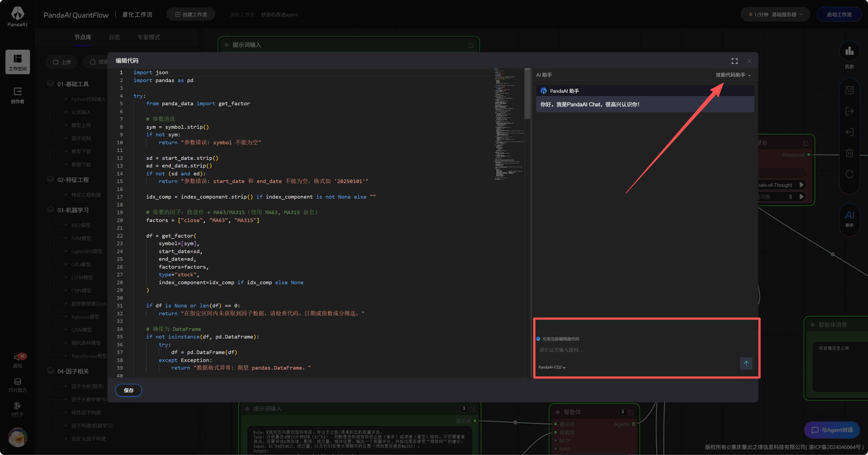
Task: Click the fullscreen expand icon in the code editor
Action: (x=735, y=61)
